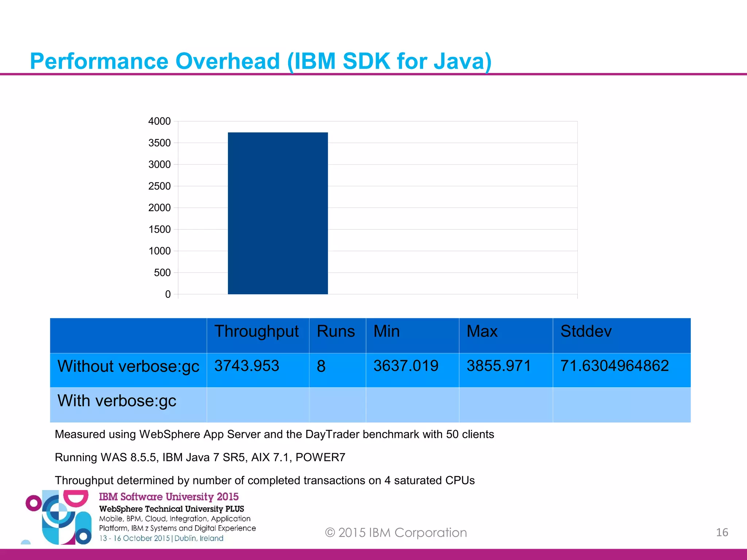Screen dimensions: 747x560
Task: Click the Min column header
Action: pos(387,331)
